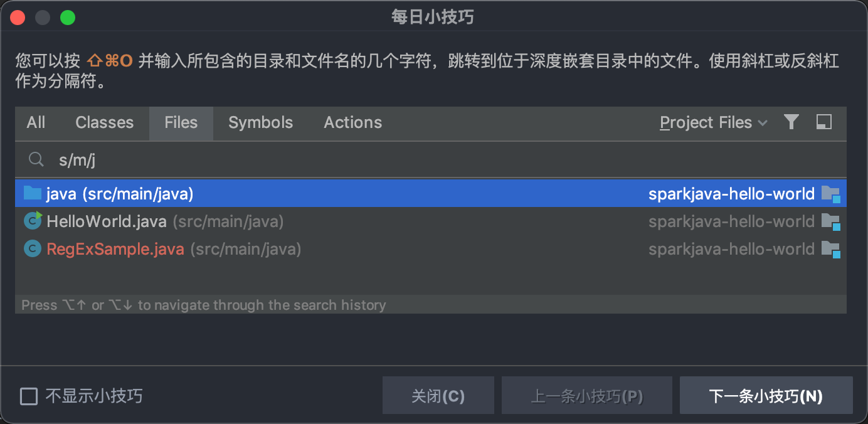Screen dimensions: 868x424
Task: Click the search magnifier icon
Action: [36, 160]
